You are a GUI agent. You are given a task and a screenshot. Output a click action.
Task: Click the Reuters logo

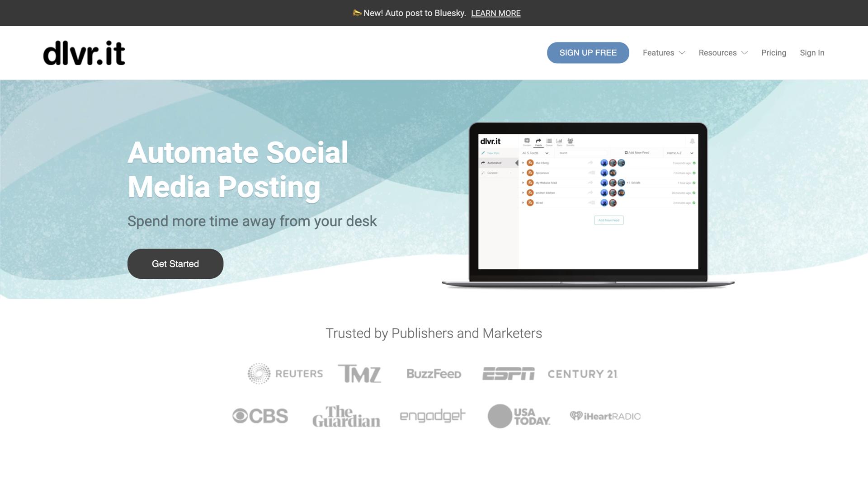coord(285,374)
